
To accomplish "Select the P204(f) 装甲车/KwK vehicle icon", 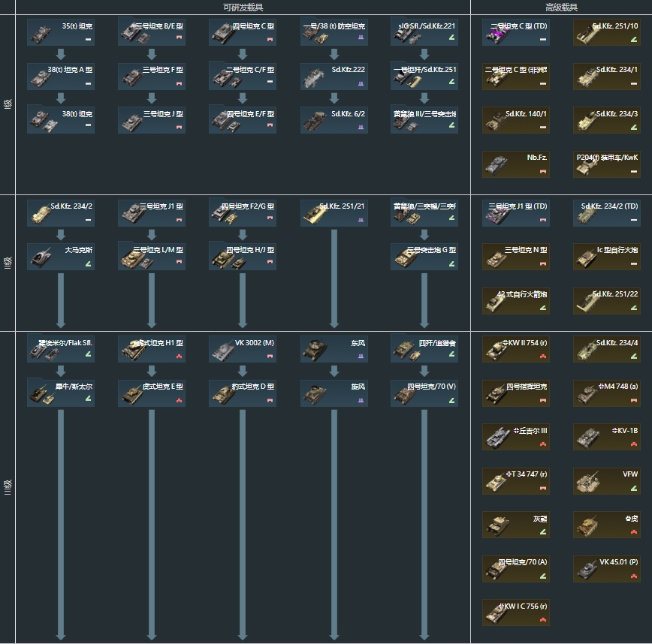I will 586,166.
